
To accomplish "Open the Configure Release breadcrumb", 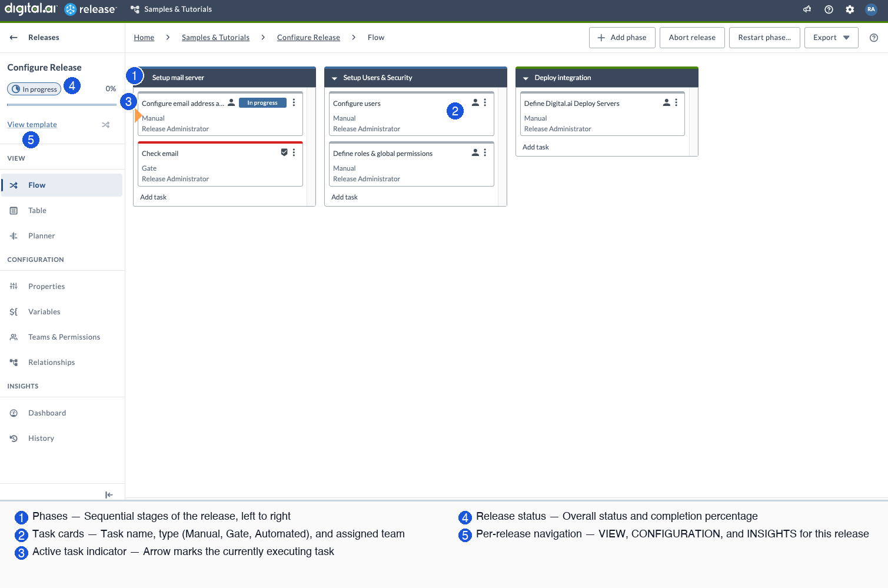I will pos(308,38).
